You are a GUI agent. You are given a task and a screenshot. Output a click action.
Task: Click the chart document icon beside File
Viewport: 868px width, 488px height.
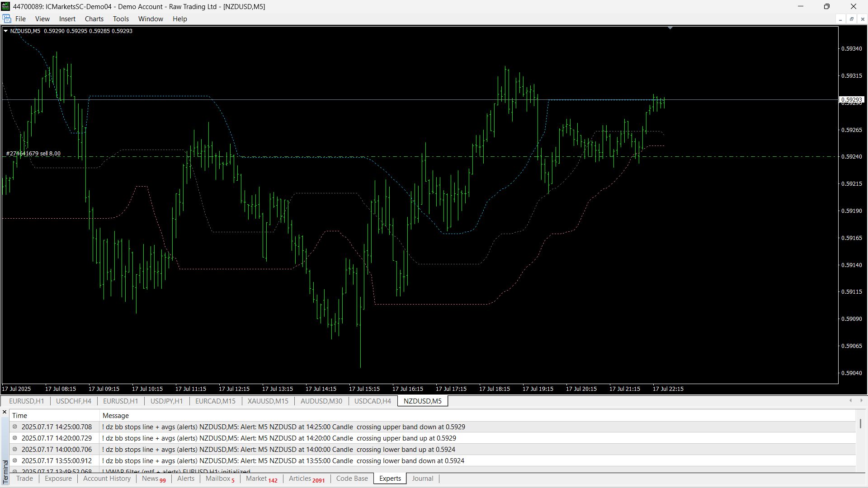tap(7, 19)
